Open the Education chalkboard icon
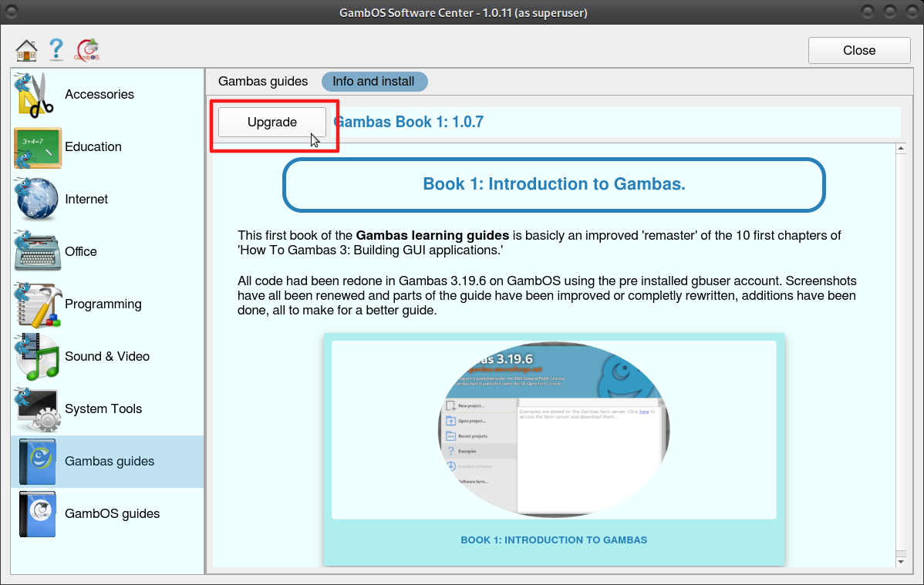This screenshot has height=585, width=924. [x=36, y=147]
